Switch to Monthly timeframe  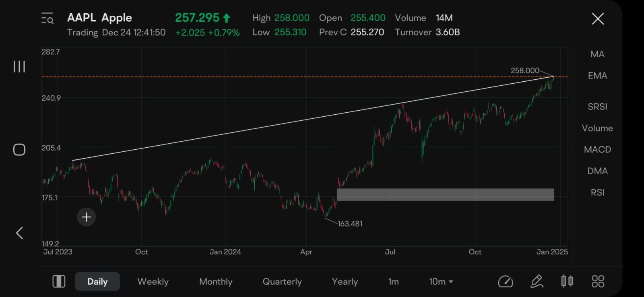coord(216,282)
